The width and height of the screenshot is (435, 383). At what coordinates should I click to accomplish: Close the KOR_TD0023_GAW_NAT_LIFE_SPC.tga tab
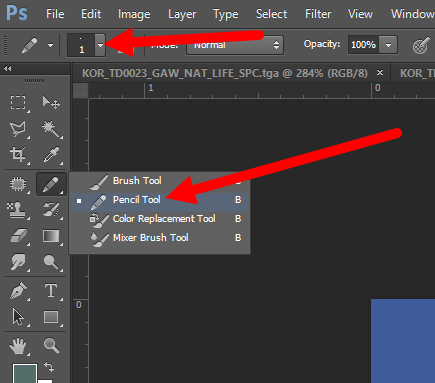click(x=380, y=72)
